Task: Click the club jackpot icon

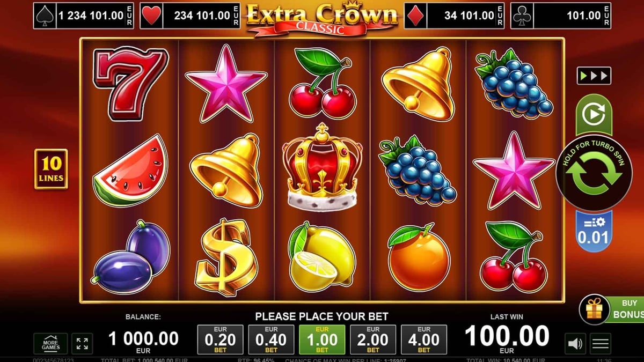Action: click(x=521, y=16)
